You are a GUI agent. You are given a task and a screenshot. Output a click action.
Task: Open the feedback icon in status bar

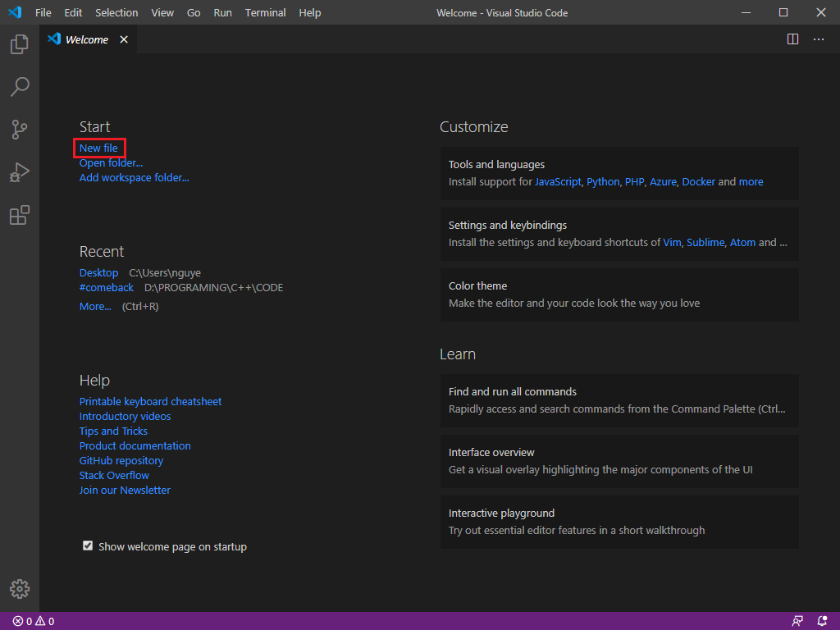pos(797,622)
